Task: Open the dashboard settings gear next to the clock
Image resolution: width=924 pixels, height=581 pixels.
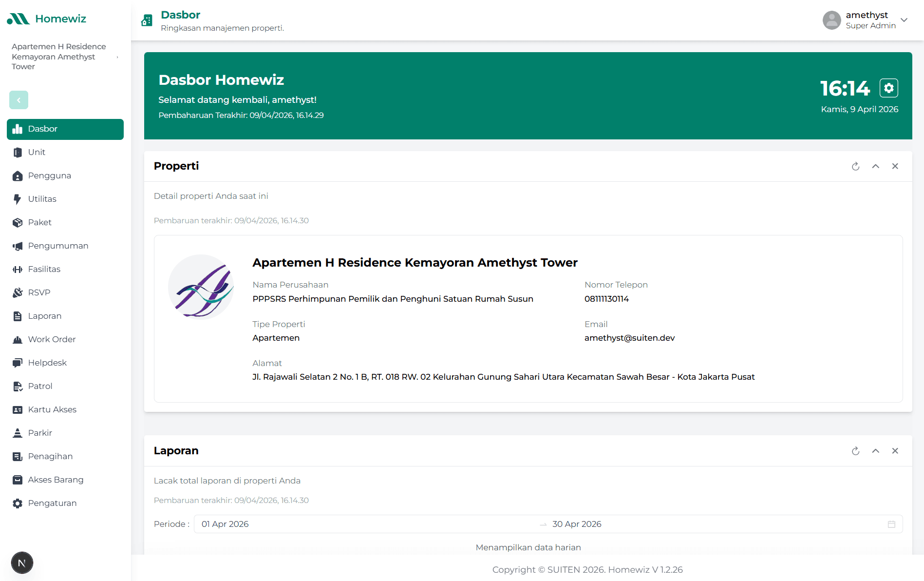Action: [889, 88]
